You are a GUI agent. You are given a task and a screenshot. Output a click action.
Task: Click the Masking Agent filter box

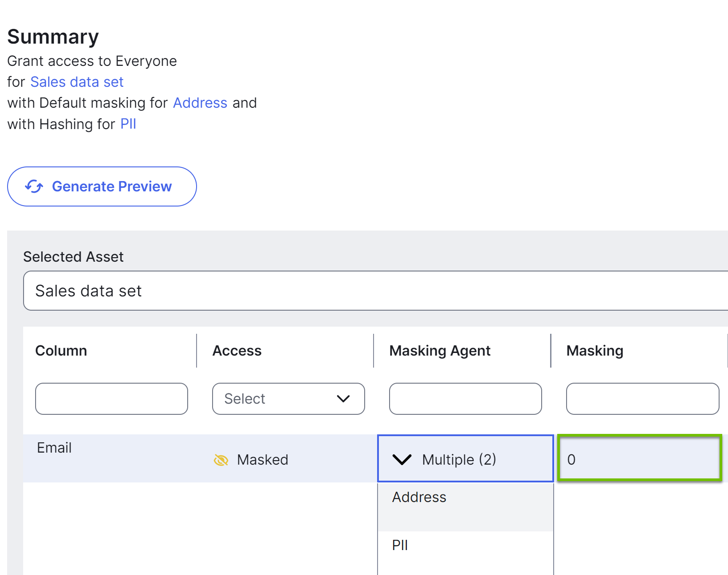(465, 399)
